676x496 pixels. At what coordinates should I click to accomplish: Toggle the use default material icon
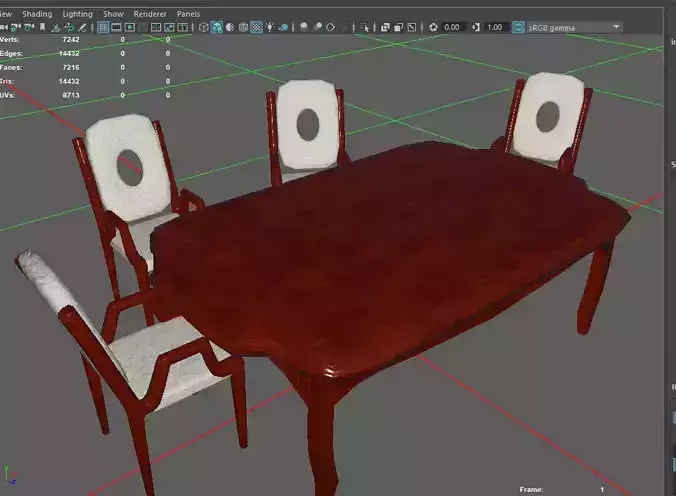[230, 28]
